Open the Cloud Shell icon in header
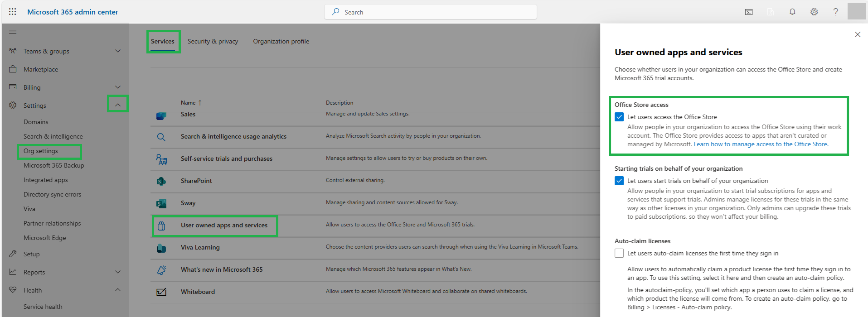Image resolution: width=868 pixels, height=317 pixels. coord(749,12)
